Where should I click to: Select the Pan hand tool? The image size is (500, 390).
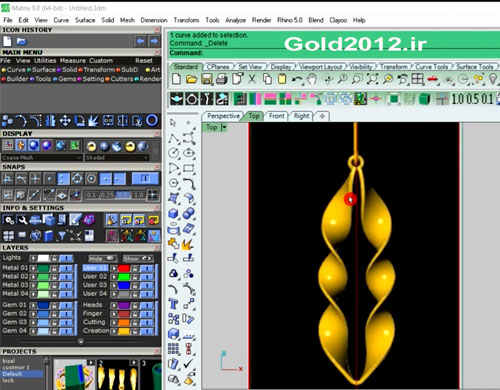[x=311, y=79]
